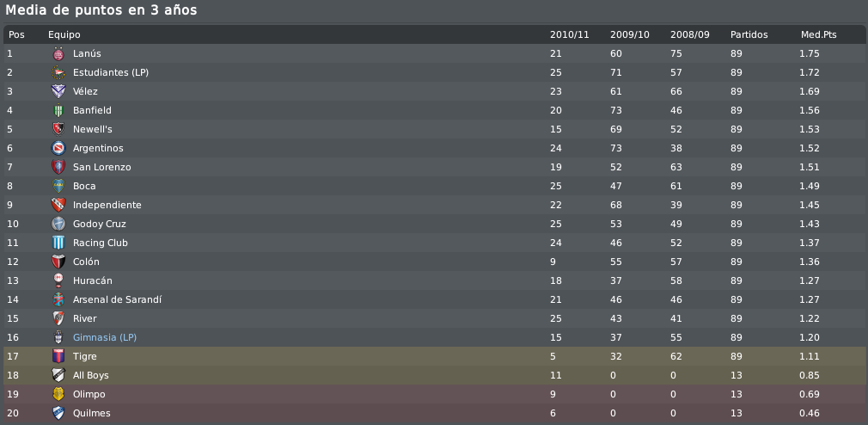This screenshot has height=425, width=868.
Task: Select the All Boys table row name
Action: click(91, 375)
